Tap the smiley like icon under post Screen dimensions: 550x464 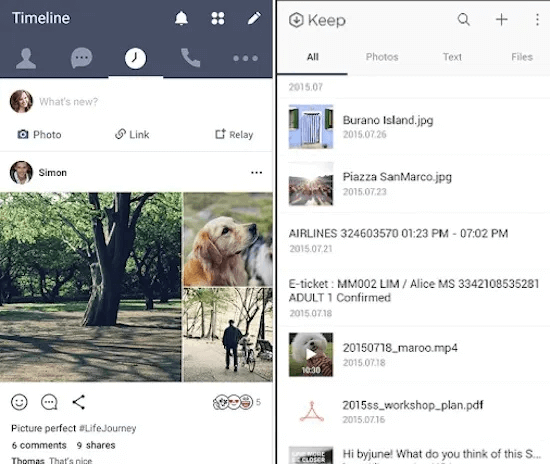[19, 402]
